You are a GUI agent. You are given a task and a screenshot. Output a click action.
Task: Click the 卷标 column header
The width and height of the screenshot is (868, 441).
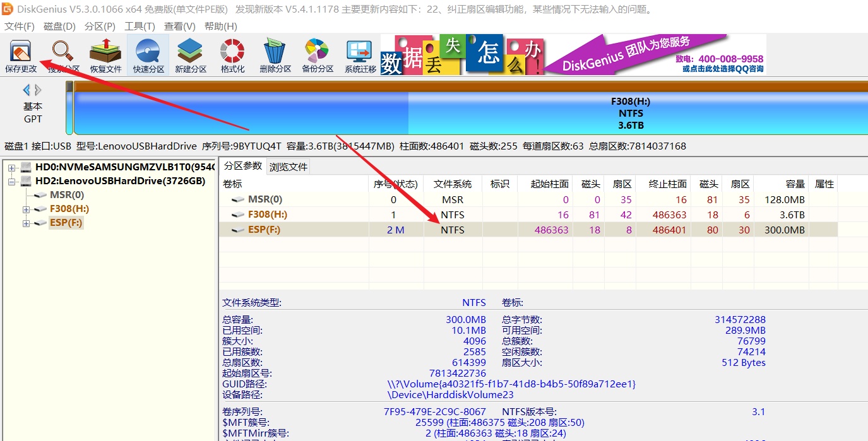[232, 184]
